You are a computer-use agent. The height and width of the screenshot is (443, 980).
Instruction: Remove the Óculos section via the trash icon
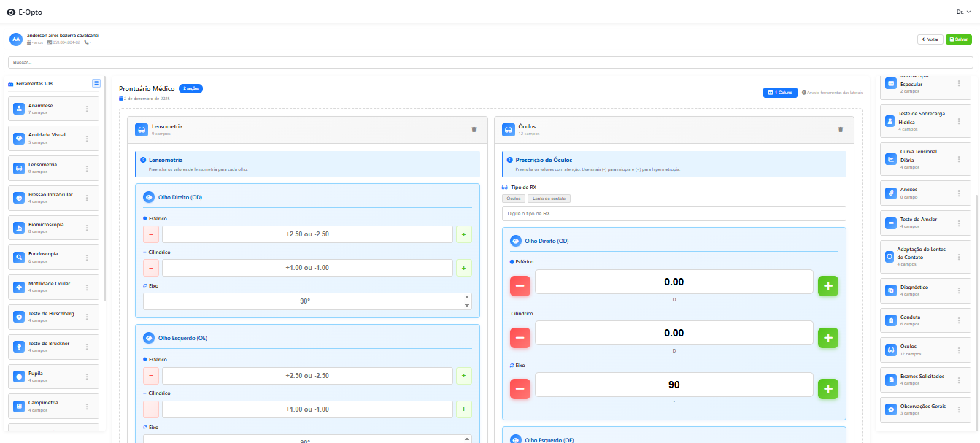[840, 129]
